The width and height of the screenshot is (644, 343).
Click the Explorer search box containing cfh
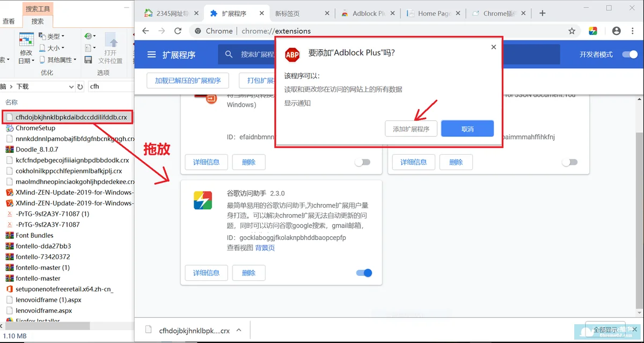[110, 86]
